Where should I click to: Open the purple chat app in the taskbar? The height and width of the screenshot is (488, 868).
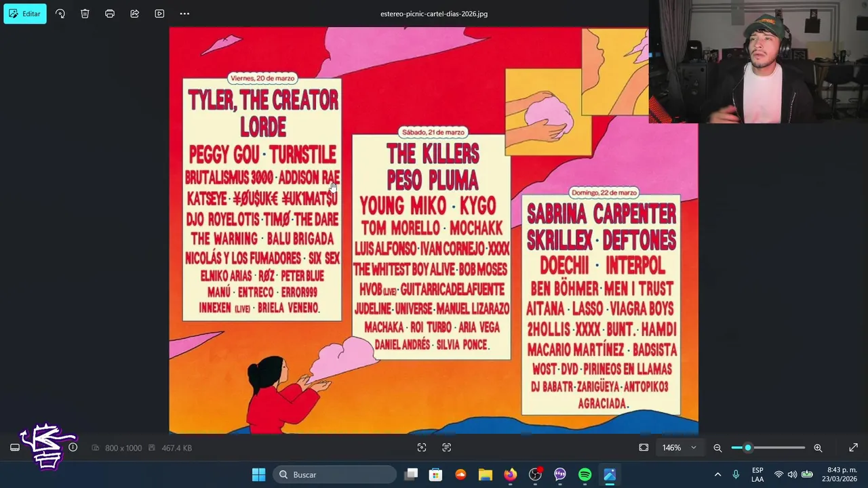pyautogui.click(x=560, y=474)
